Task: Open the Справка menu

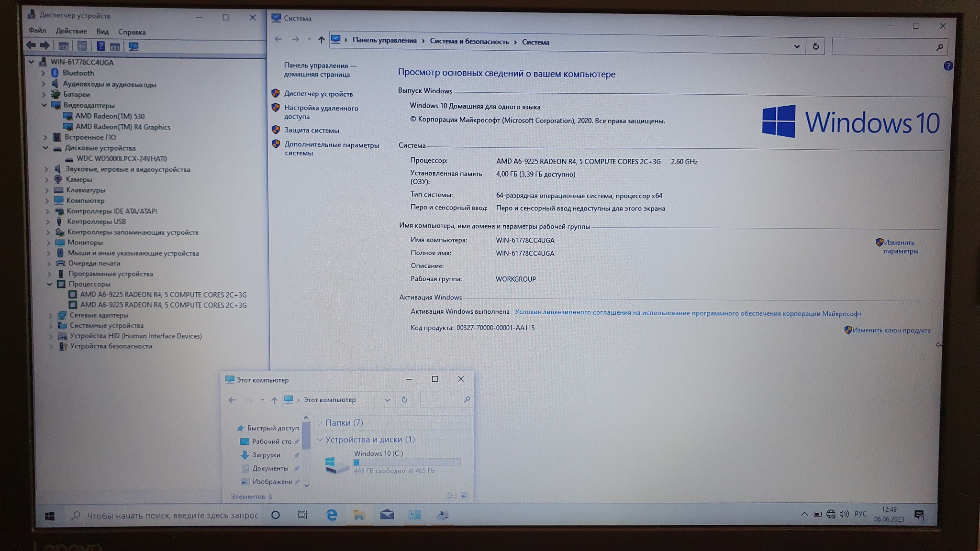Action: [x=132, y=32]
